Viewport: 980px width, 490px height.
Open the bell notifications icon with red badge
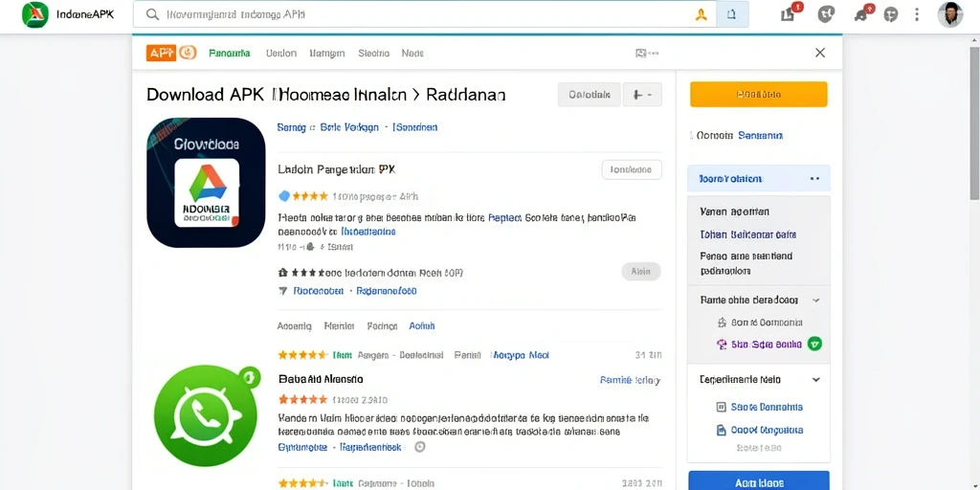click(862, 13)
